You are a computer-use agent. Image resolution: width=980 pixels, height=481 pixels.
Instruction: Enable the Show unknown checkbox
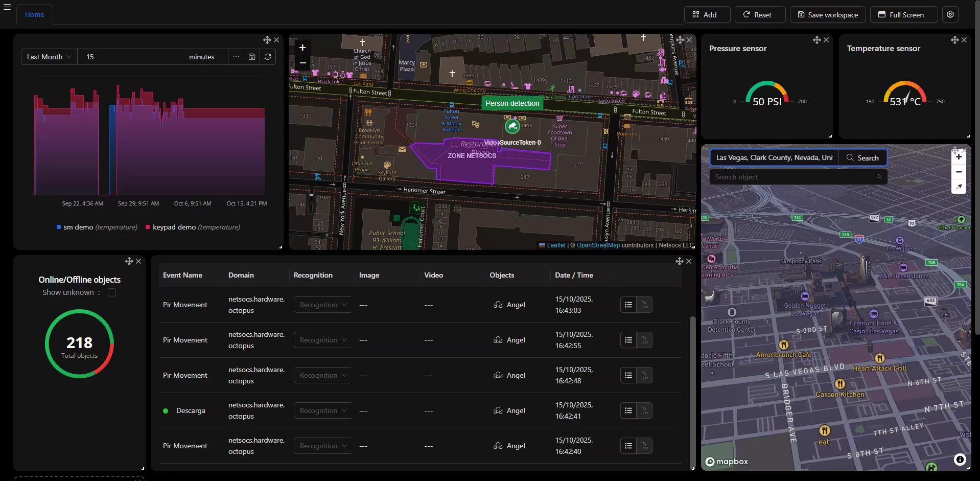pos(112,292)
